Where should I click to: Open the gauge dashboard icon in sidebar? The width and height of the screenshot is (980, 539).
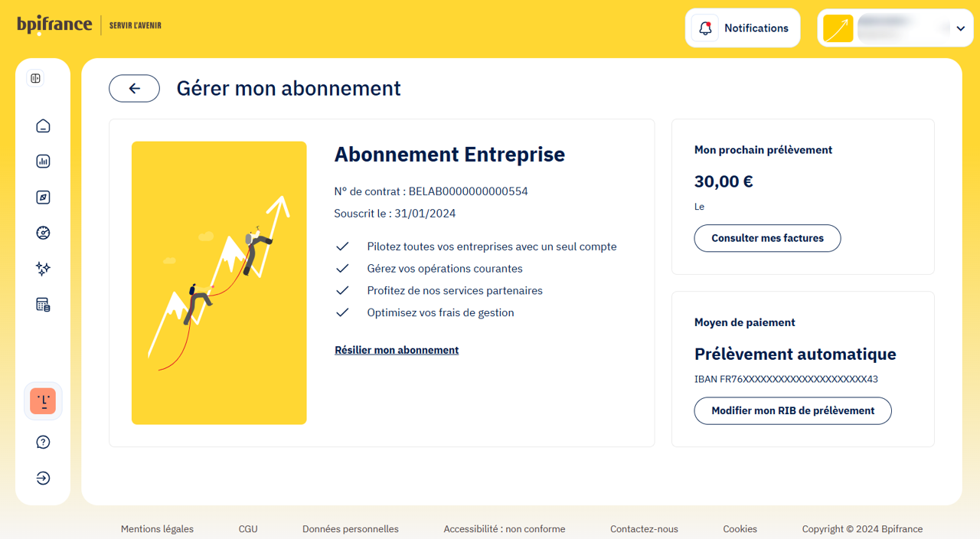pyautogui.click(x=43, y=233)
